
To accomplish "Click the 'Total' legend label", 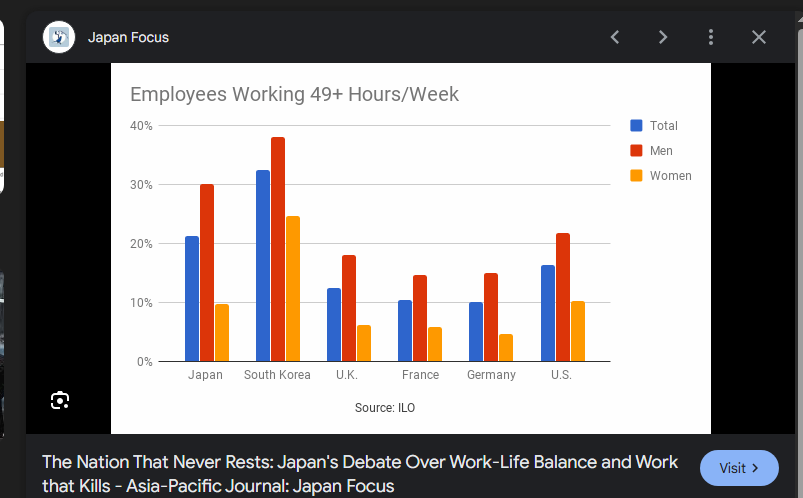I will 663,126.
